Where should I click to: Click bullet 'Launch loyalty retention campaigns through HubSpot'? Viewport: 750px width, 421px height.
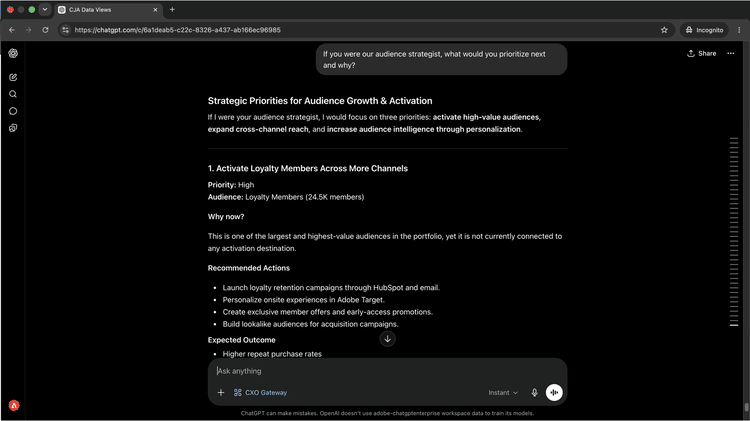click(331, 288)
